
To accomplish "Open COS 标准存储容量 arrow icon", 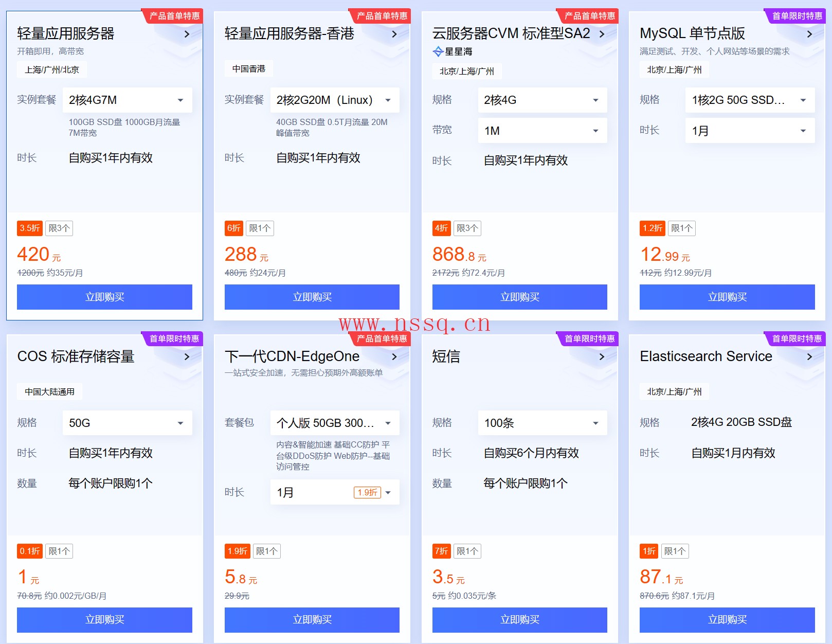I will [187, 356].
